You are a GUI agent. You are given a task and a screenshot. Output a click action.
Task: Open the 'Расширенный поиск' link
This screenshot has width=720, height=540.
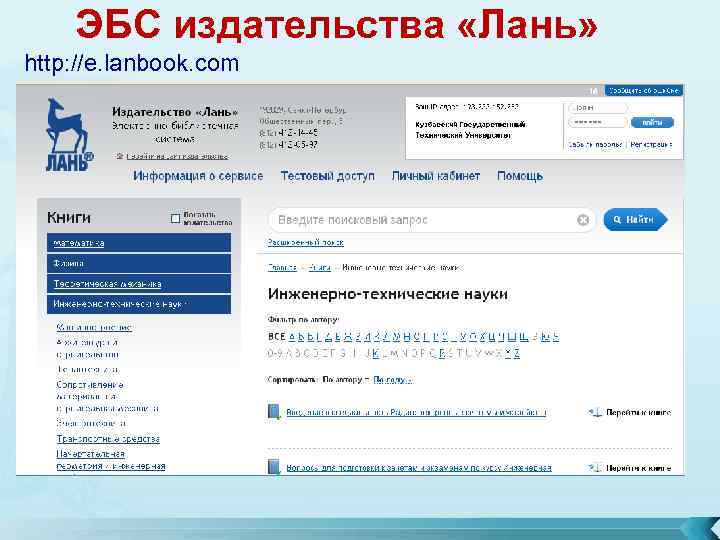pos(306,242)
